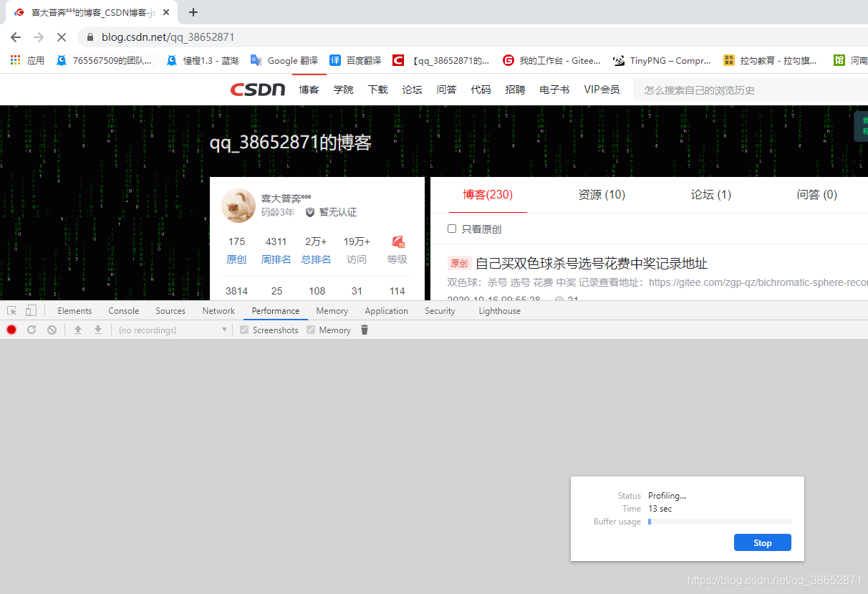868x594 pixels.
Task: Open DevTools Sources tab
Action: coord(170,311)
